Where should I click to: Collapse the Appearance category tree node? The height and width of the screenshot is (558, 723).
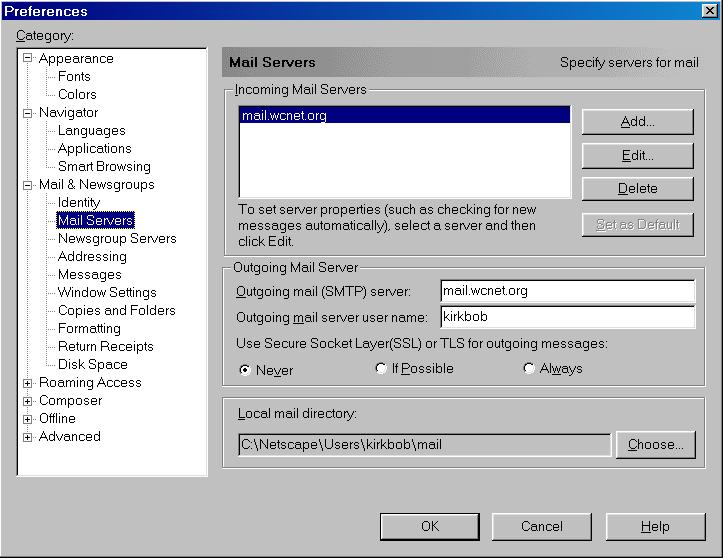click(x=28, y=58)
